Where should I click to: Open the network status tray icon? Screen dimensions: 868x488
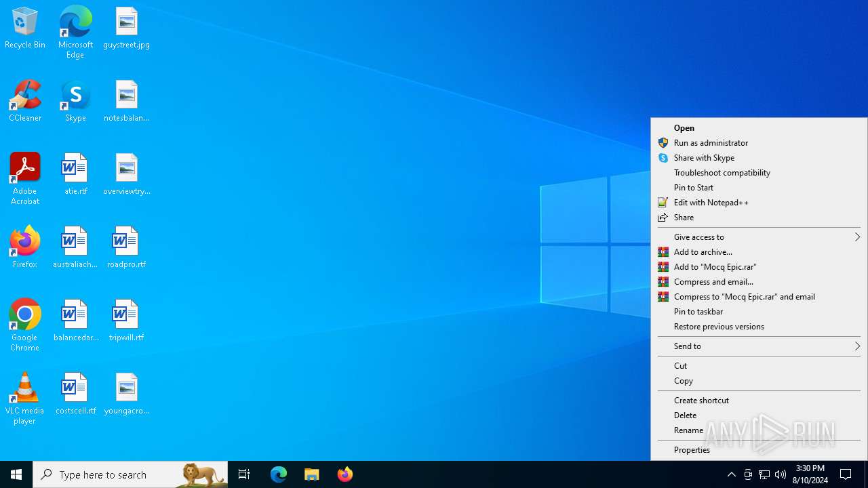click(x=764, y=474)
